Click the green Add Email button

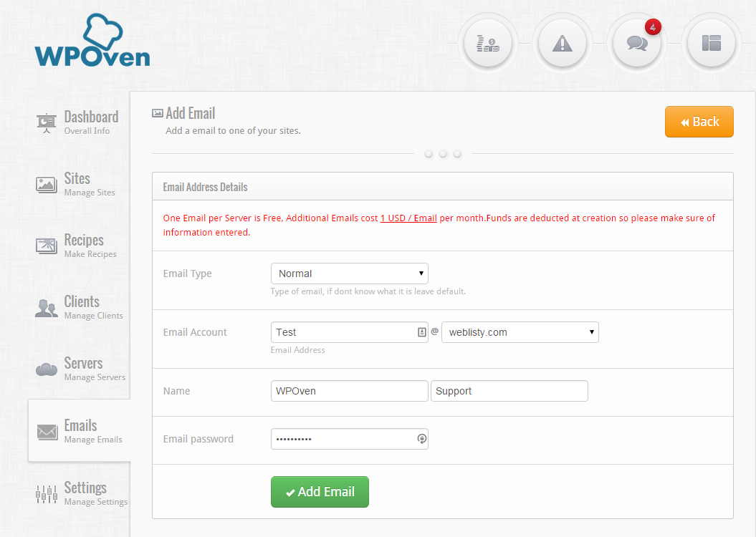click(320, 492)
